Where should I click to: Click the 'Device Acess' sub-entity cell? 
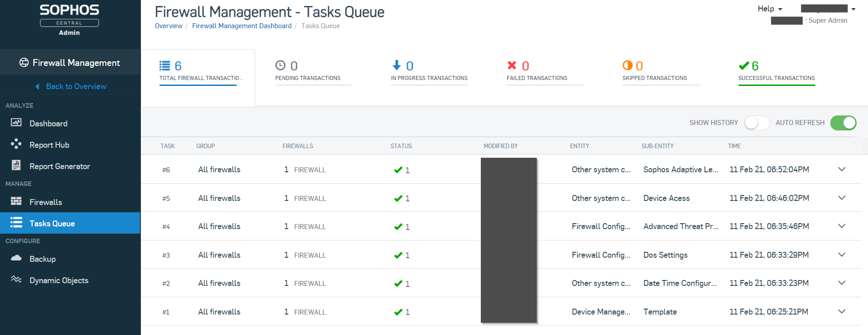(x=667, y=198)
